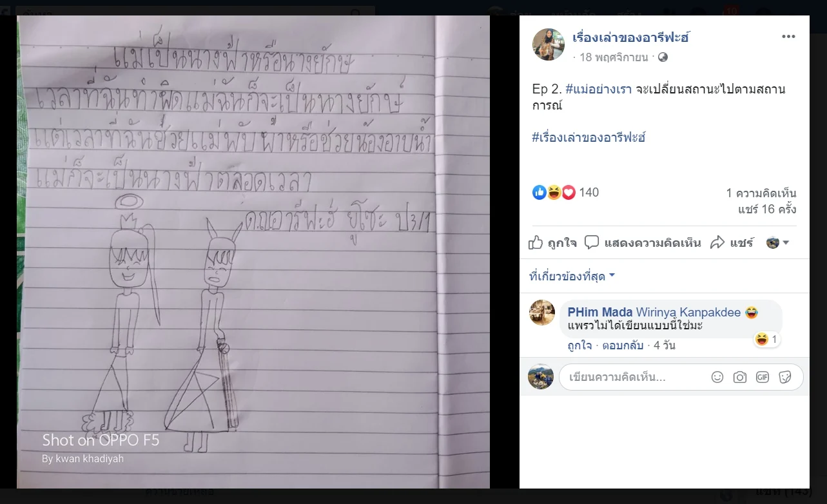Expand the commenting-as profile dropdown

[x=778, y=243]
